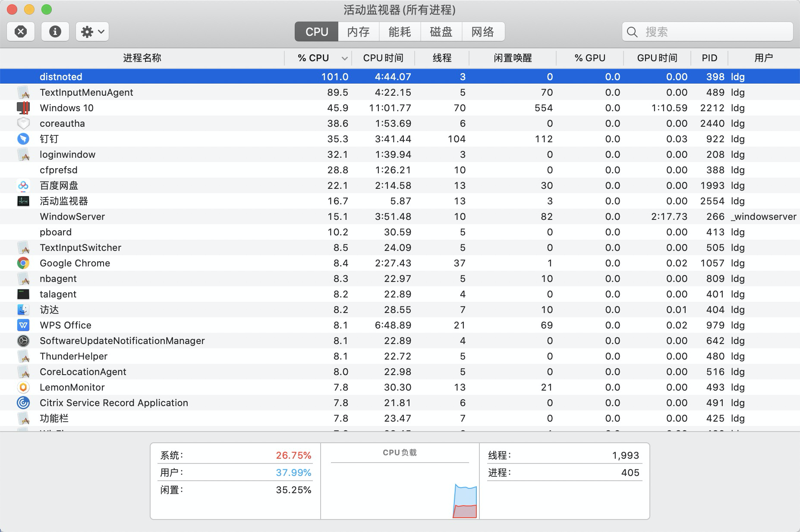Click the 百度网盘 cloud icon
Screen dimensions: 800x532
[23, 185]
